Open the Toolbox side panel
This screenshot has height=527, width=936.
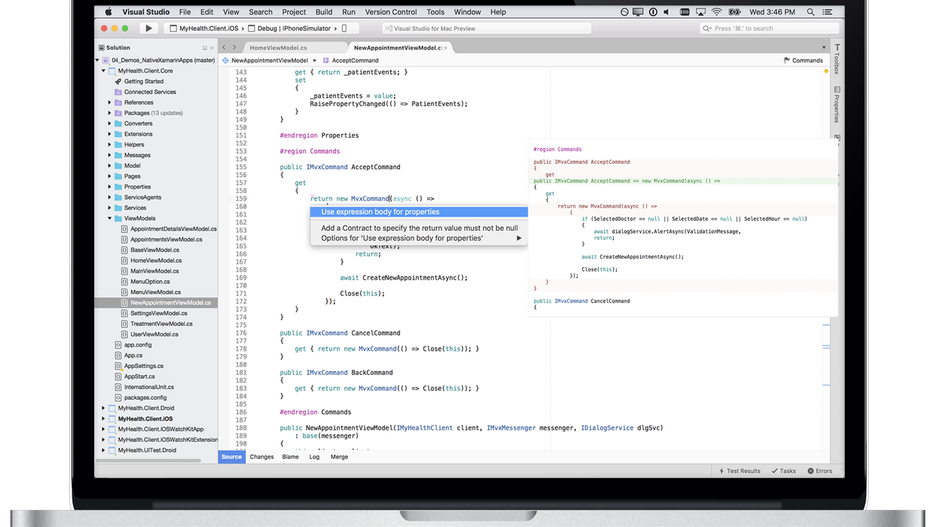tap(836, 62)
